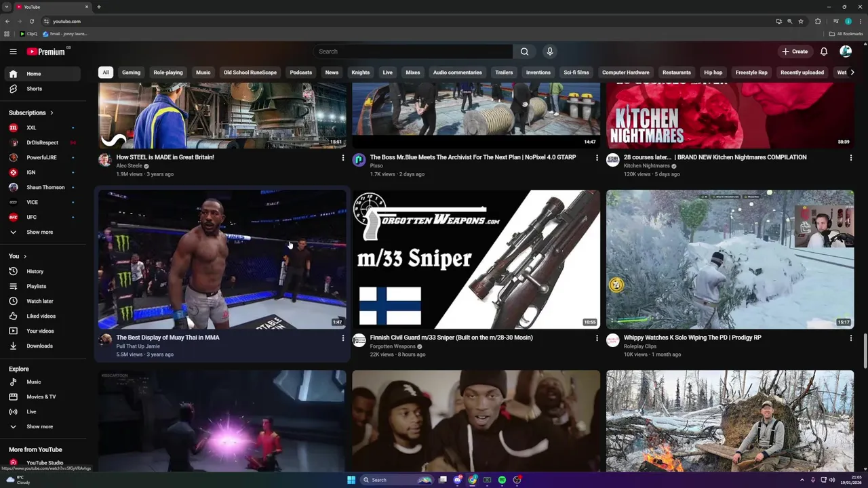The image size is (868, 488).
Task: Play the m/33 Sniper video thumbnail
Action: click(476, 260)
